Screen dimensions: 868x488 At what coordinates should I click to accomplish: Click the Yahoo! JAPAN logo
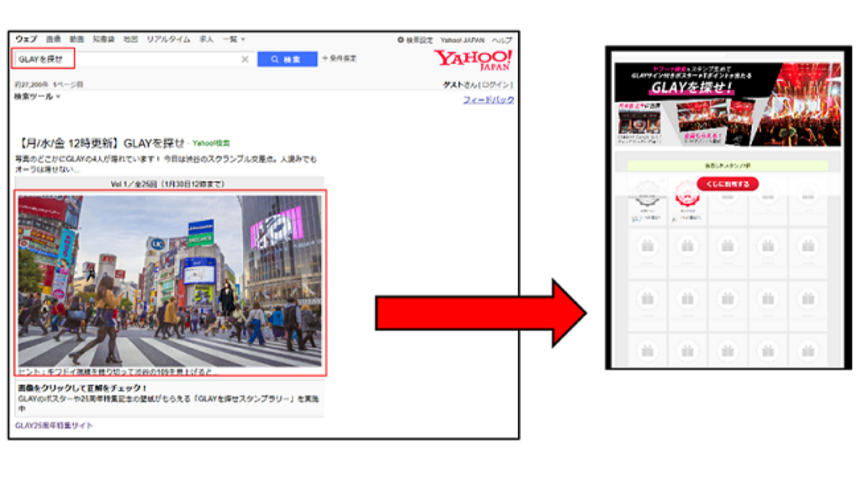coord(474,59)
